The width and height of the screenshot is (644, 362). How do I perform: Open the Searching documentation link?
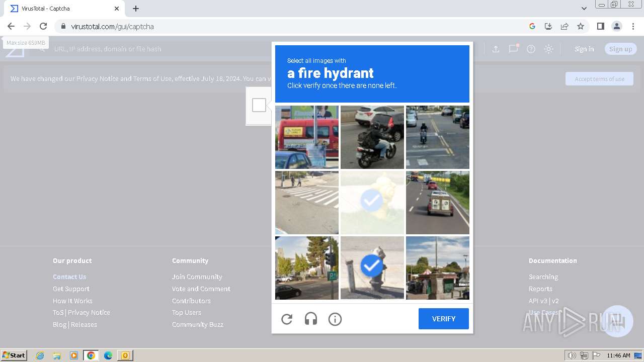click(x=543, y=277)
